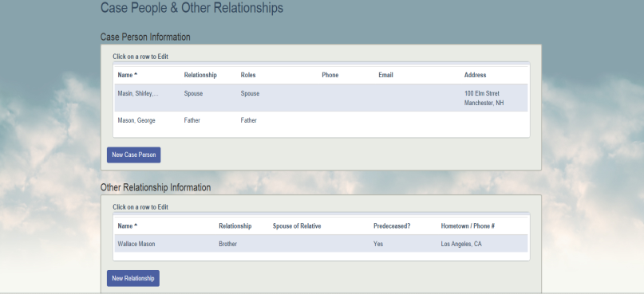Open the Wallace Mason row to edit
The width and height of the screenshot is (644, 294).
click(321, 244)
